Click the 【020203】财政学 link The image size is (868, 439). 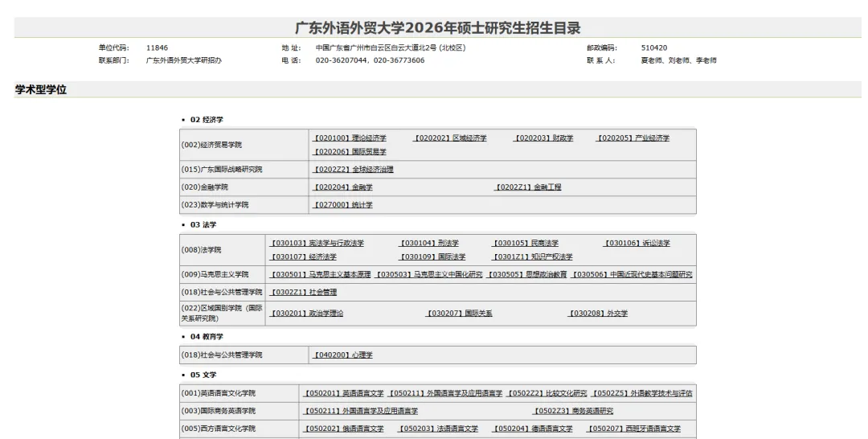[542, 137]
